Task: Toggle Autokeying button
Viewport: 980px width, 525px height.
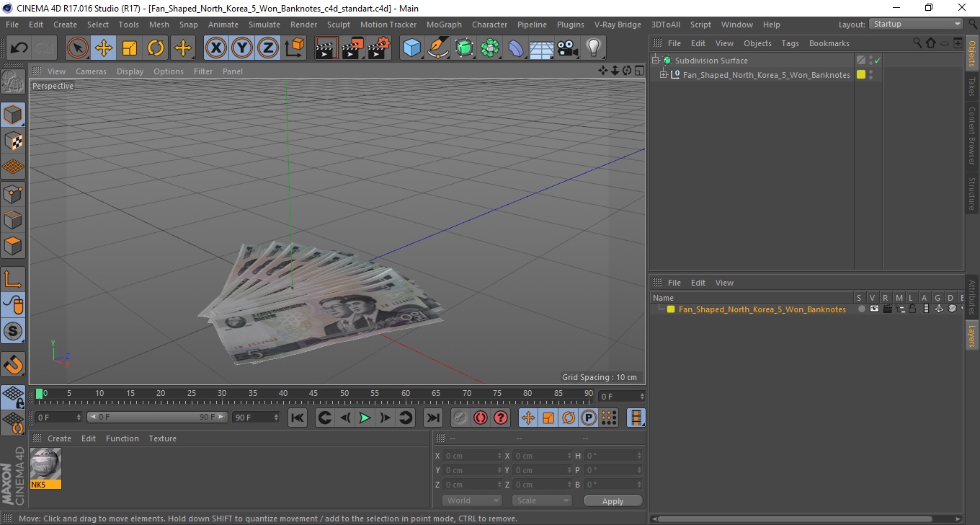Action: 481,418
